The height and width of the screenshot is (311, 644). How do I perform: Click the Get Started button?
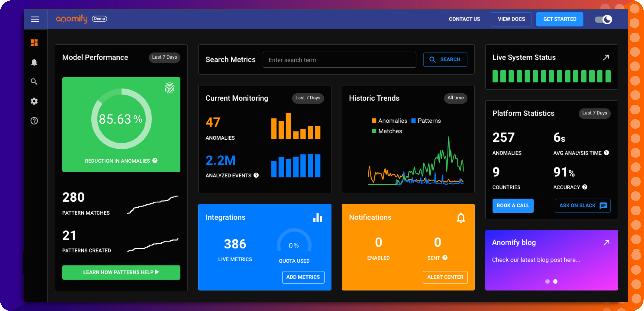(x=560, y=19)
